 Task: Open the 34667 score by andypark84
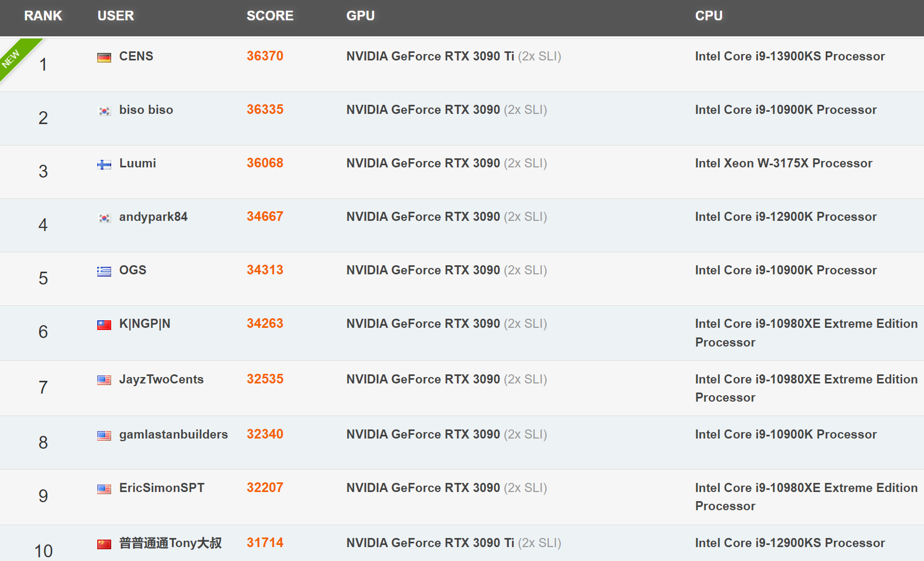[x=265, y=217]
